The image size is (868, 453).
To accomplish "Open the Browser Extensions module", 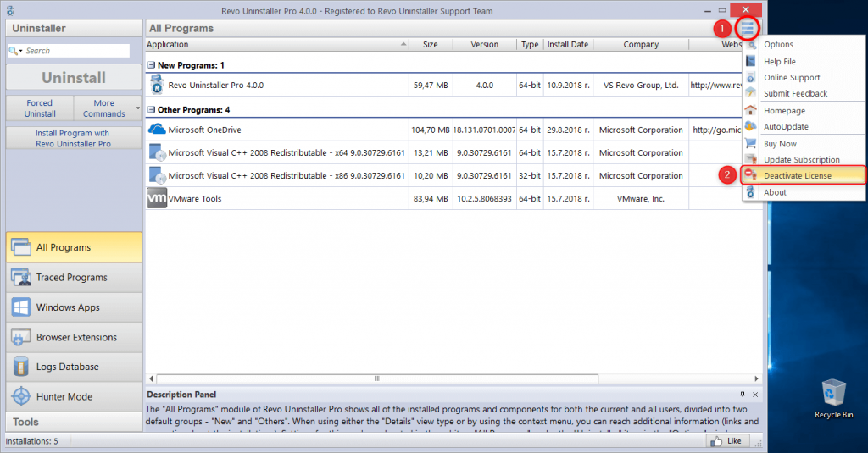I will point(74,337).
